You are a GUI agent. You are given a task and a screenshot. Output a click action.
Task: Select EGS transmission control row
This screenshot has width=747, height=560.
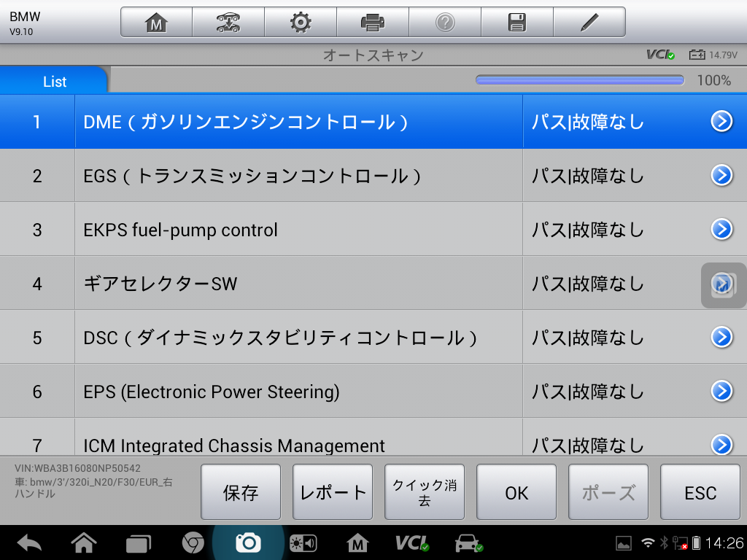point(373,175)
